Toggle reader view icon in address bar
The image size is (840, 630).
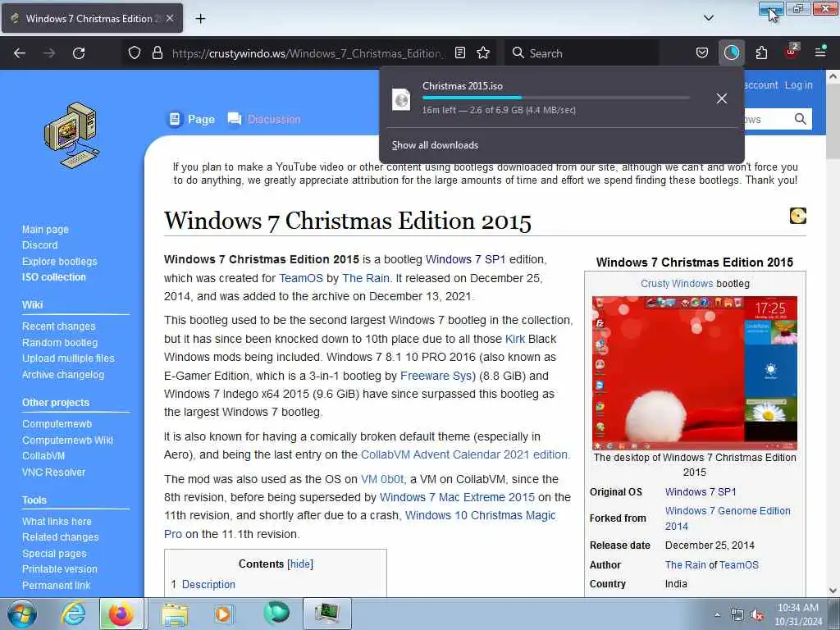pyautogui.click(x=459, y=52)
